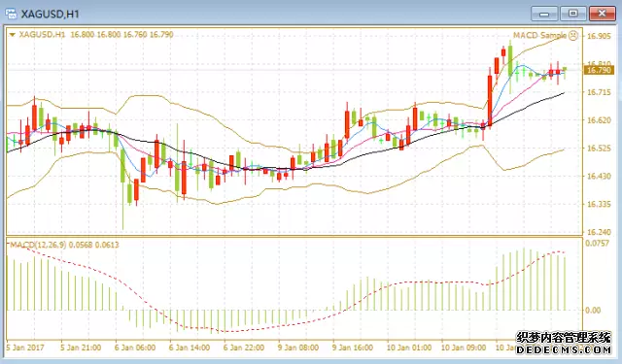This screenshot has width=622, height=364.
Task: Click the MACD Sample expert label
Action: coord(540,35)
